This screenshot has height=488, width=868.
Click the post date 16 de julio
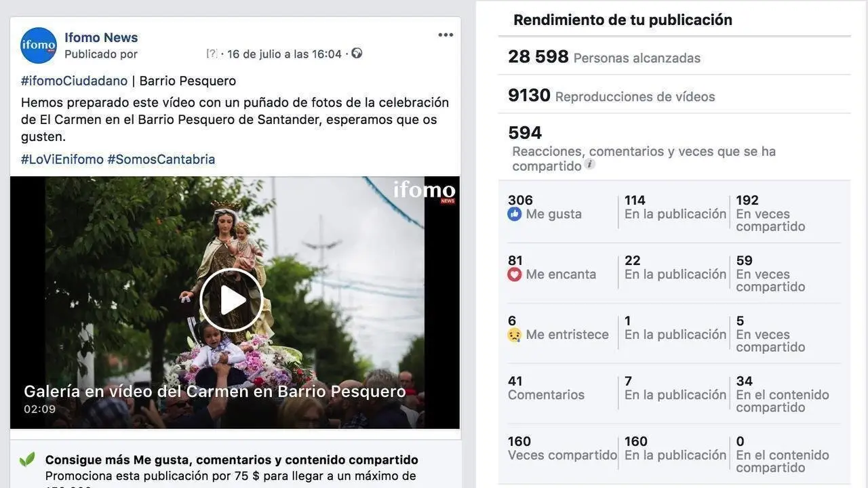pos(284,54)
